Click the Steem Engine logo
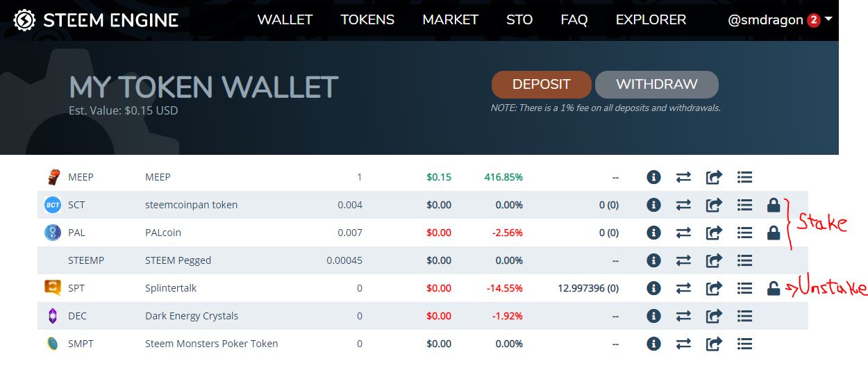Image resolution: width=868 pixels, height=377 pixels. pyautogui.click(x=96, y=20)
